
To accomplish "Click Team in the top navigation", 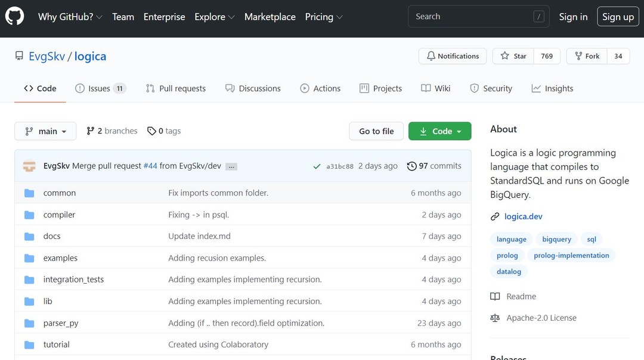I will 123,17.
